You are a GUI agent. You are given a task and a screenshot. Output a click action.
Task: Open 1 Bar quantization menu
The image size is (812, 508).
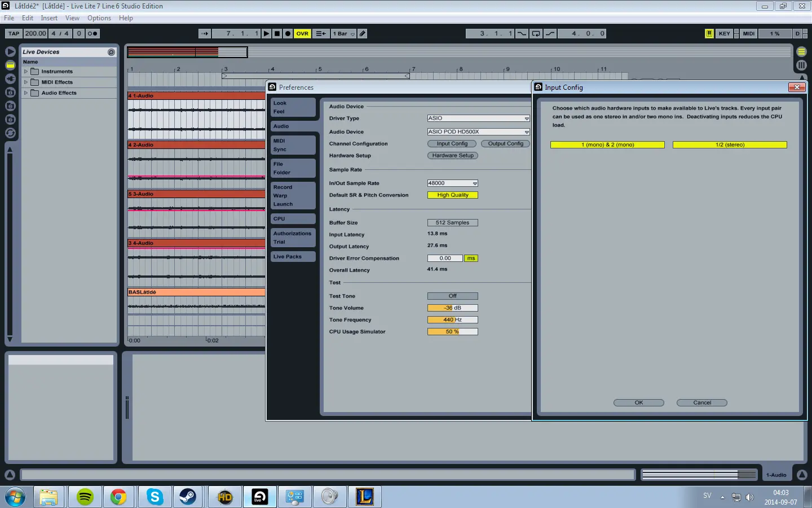tap(343, 33)
